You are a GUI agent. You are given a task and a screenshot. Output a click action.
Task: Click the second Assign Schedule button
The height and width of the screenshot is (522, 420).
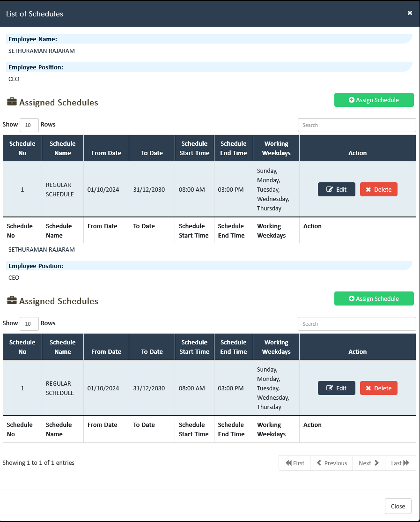pyautogui.click(x=374, y=298)
